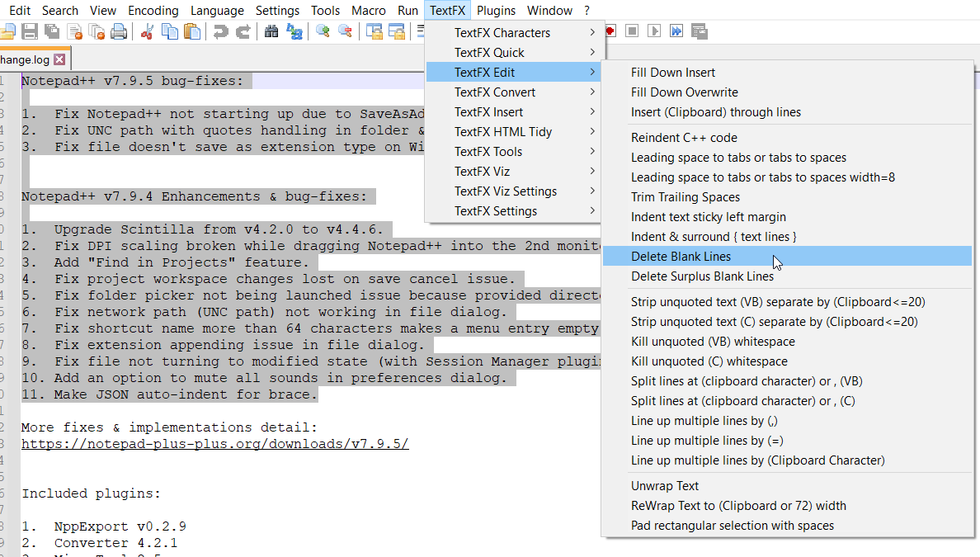Click the Replace toolbar icon
The image size is (980, 557).
[294, 31]
